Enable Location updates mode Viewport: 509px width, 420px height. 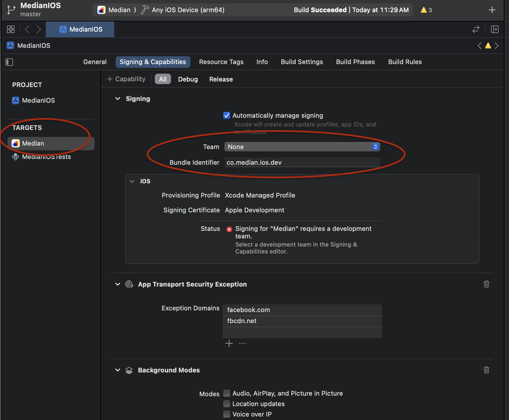click(x=227, y=404)
